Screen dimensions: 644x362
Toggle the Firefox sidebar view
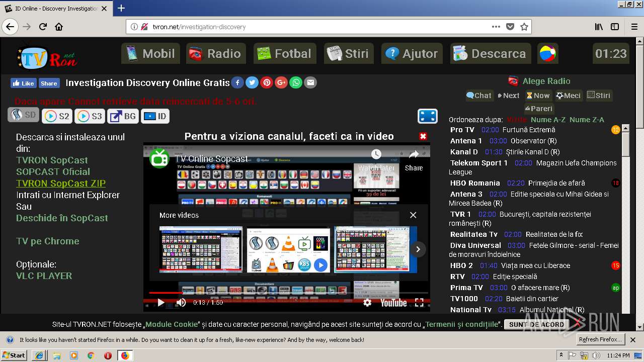click(615, 27)
